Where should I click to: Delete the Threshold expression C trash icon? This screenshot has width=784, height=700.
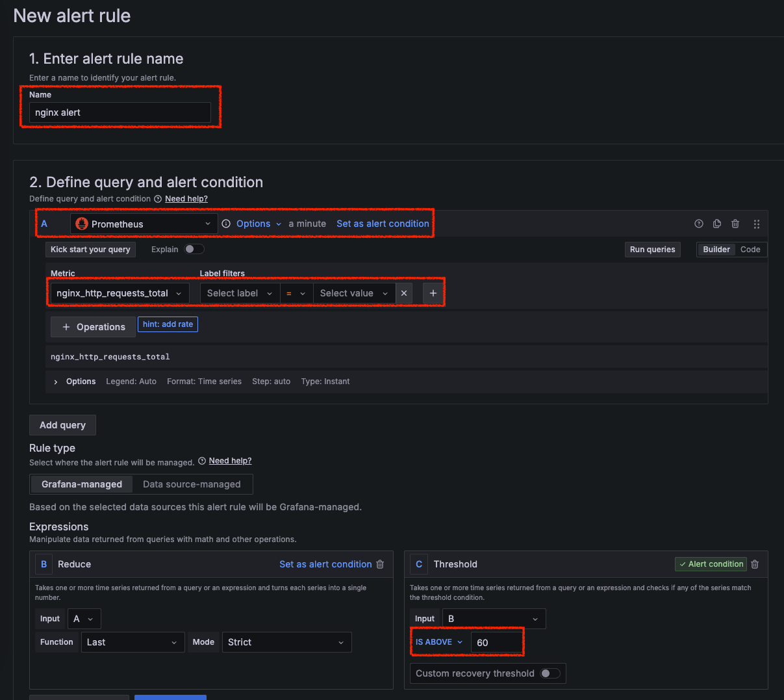coord(755,564)
